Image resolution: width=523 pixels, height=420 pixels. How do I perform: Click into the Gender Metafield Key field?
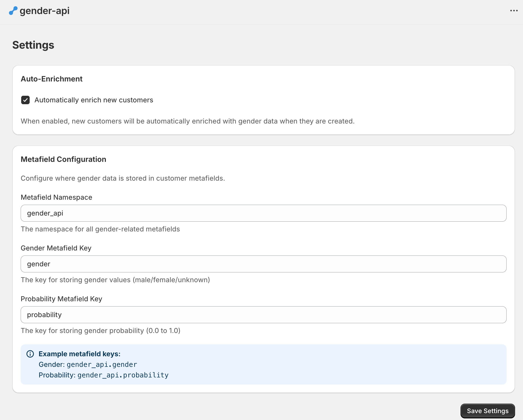(263, 264)
